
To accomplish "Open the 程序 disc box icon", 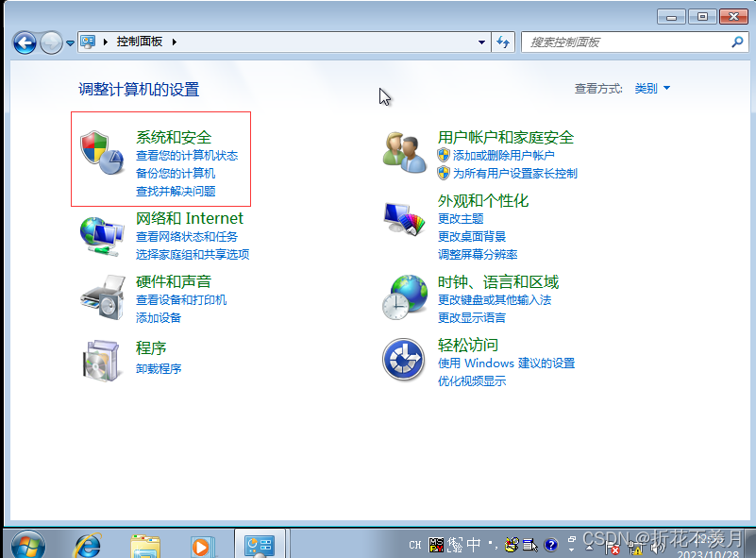I will click(x=101, y=361).
